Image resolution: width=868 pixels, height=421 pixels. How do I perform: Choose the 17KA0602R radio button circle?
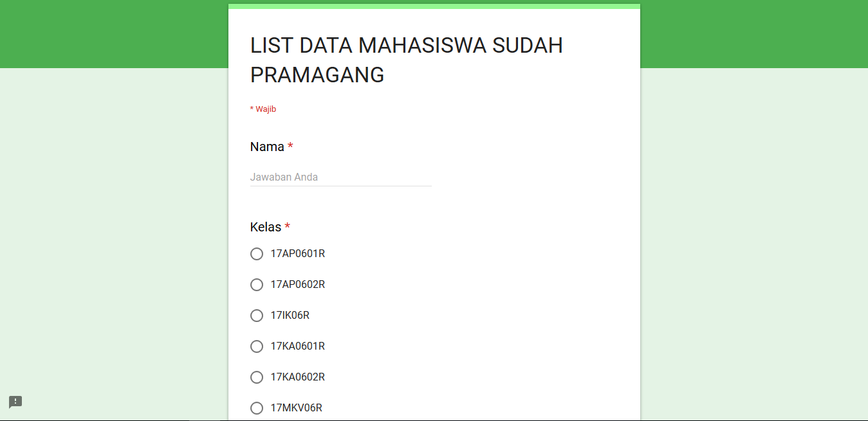257,377
